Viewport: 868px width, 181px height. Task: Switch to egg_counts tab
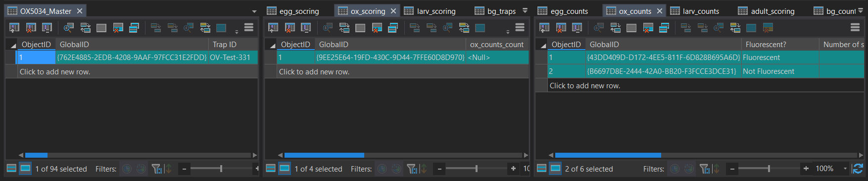pyautogui.click(x=563, y=11)
